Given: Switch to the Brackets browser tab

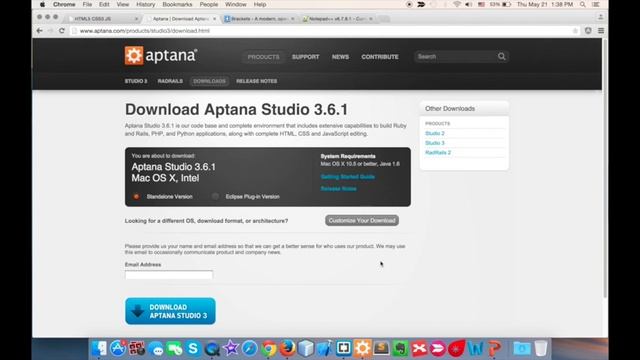Looking at the screenshot, I should (259, 19).
